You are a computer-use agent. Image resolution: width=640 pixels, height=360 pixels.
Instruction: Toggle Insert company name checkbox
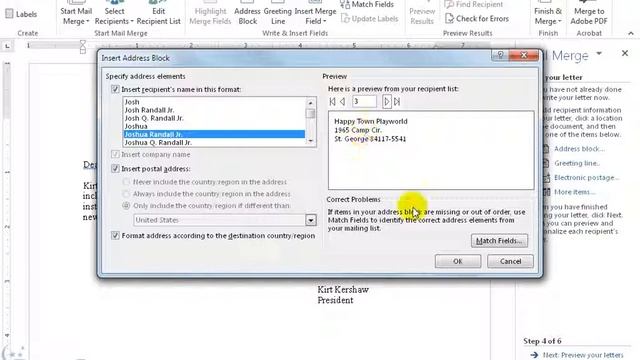click(x=115, y=154)
